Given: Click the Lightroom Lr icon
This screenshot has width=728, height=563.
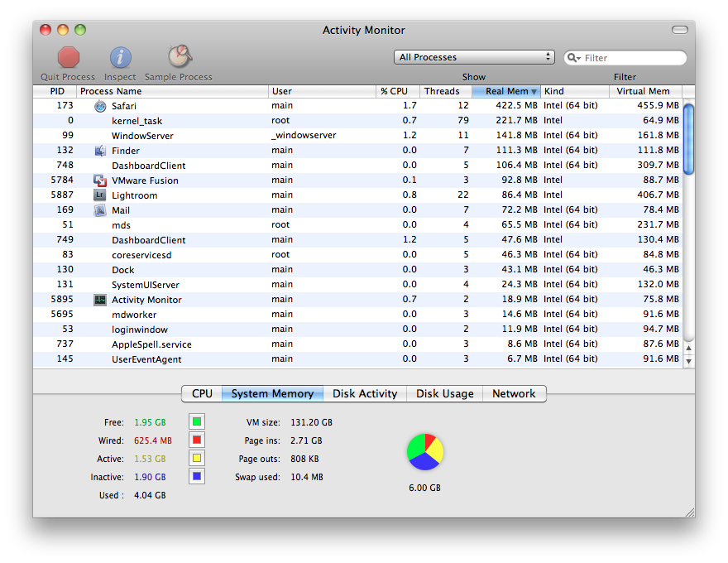Looking at the screenshot, I should pos(100,195).
